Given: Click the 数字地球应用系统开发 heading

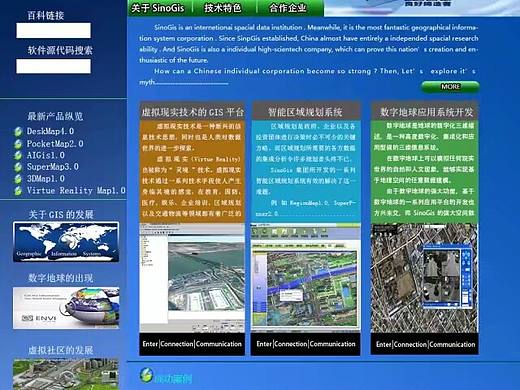Looking at the screenshot, I should [x=427, y=112].
